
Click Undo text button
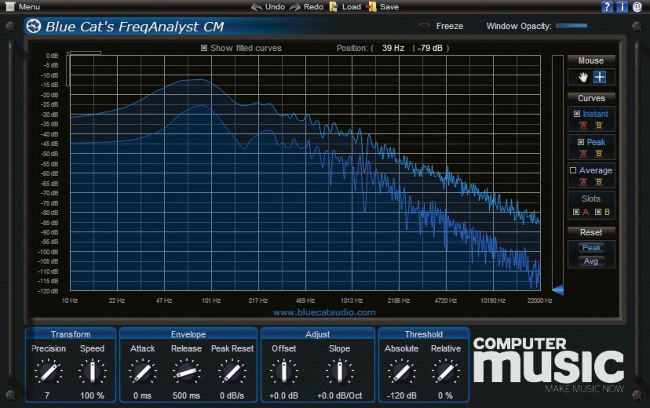click(x=275, y=7)
